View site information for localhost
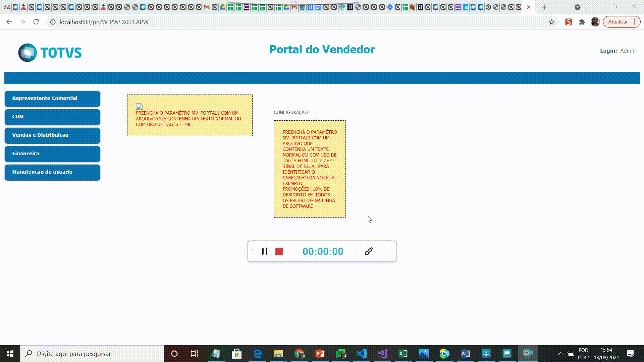 pyautogui.click(x=53, y=22)
